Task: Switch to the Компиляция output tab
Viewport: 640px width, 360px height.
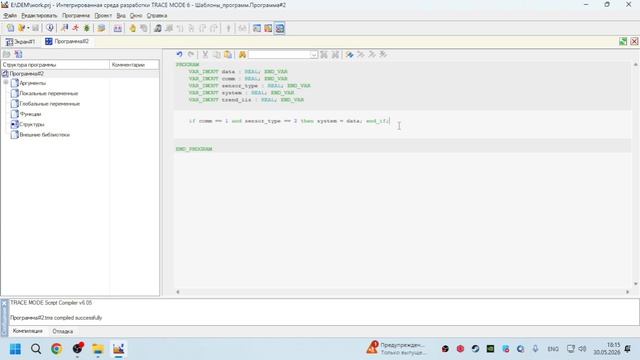Action: click(27, 331)
